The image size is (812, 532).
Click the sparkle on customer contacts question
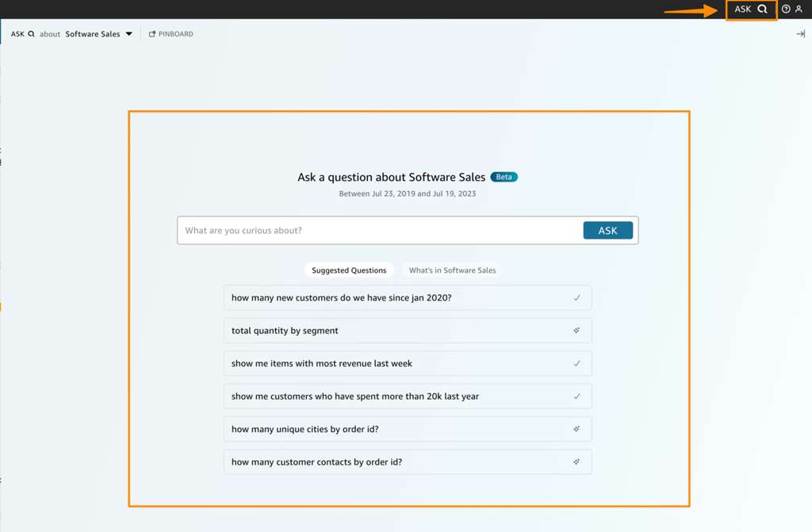[578, 461]
